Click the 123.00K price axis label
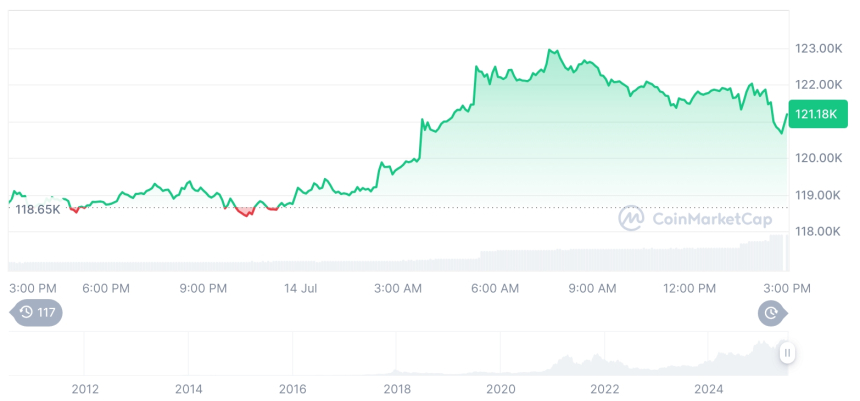The image size is (860, 401). pyautogui.click(x=817, y=48)
